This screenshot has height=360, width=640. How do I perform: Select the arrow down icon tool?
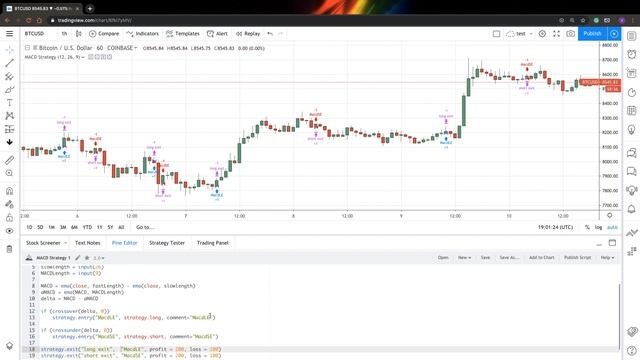9,142
